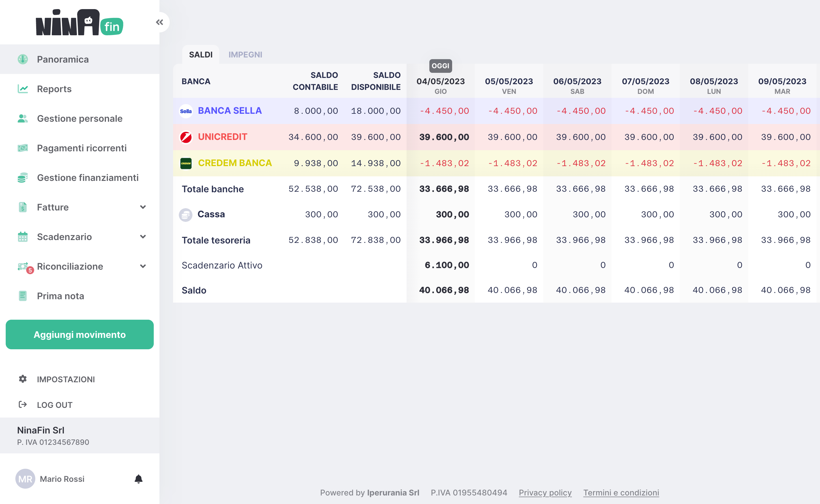Expand the Fatture submenu chevron
This screenshot has width=820, height=504.
click(x=143, y=207)
